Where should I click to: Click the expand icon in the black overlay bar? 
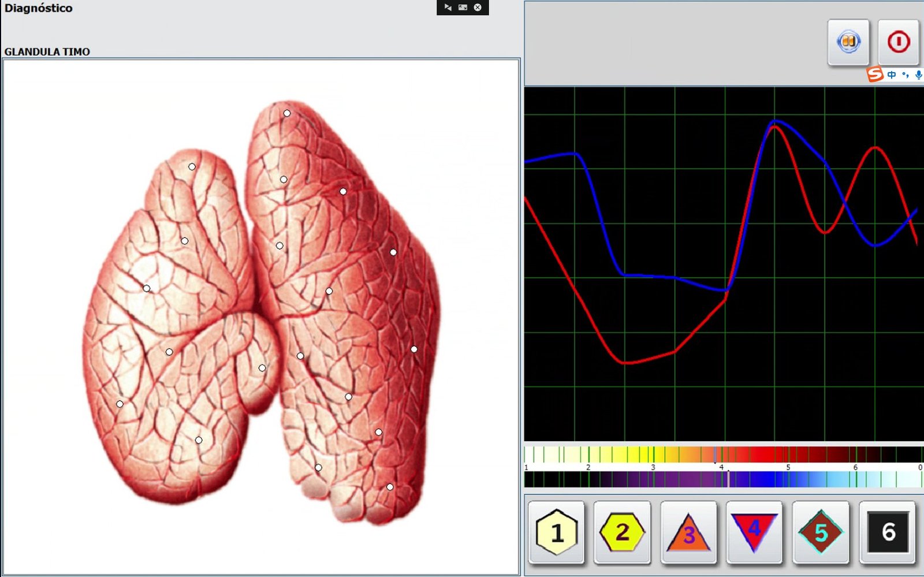pyautogui.click(x=463, y=8)
